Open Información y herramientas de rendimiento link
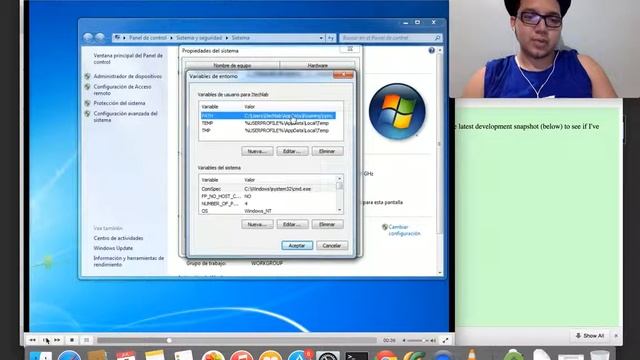The height and width of the screenshot is (360, 640). pos(129,262)
